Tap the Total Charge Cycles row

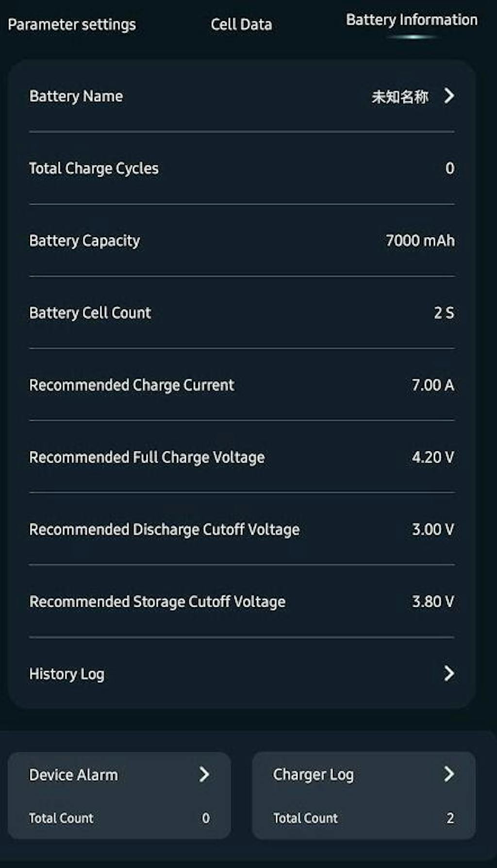pos(94,168)
